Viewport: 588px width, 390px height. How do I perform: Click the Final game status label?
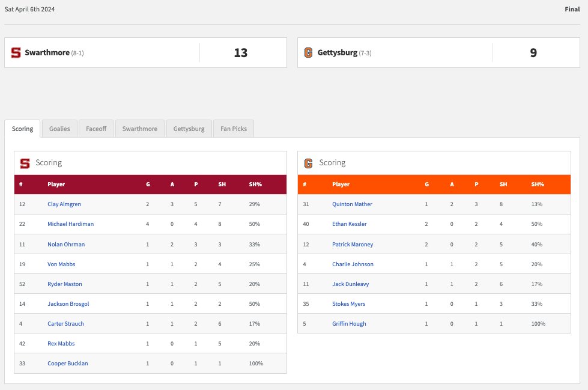click(x=572, y=10)
